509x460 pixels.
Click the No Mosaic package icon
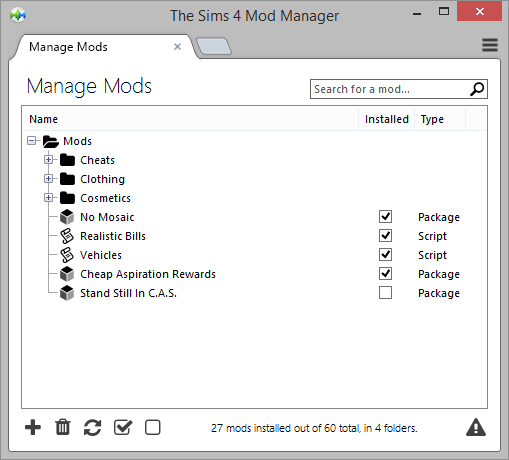67,217
